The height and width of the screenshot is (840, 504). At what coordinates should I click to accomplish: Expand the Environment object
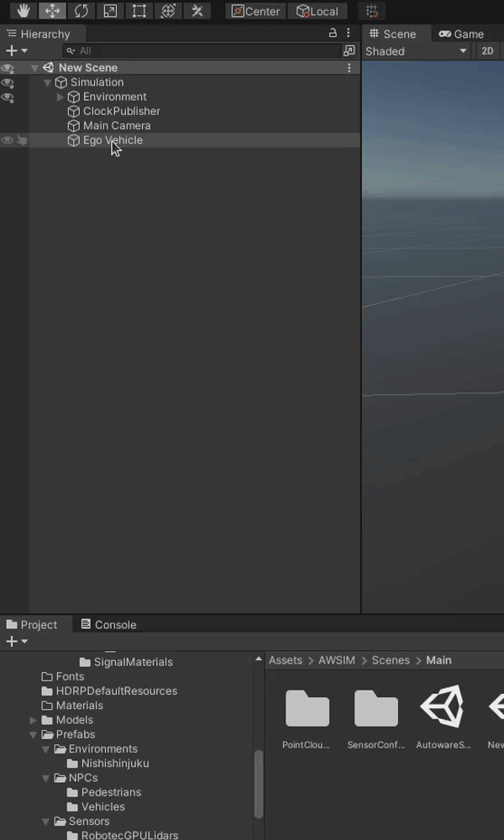[60, 97]
